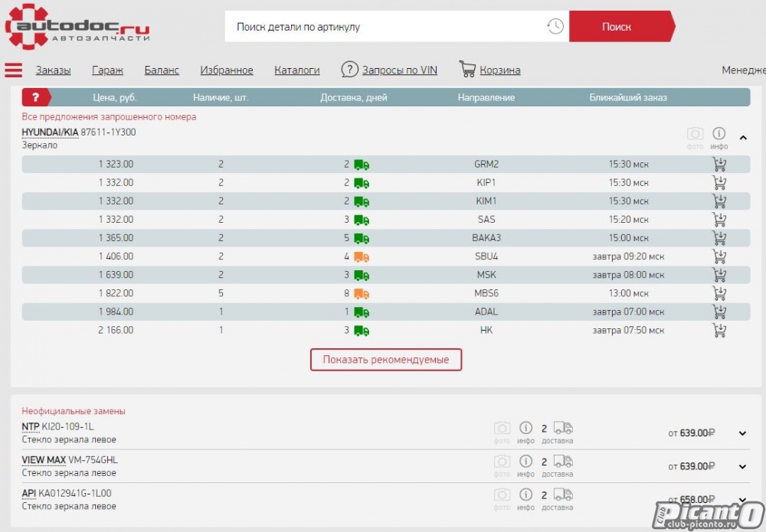Screen dimensions: 766x532
Task: Click delivery truck icon for API KA012941G-1L00
Action: click(x=563, y=495)
